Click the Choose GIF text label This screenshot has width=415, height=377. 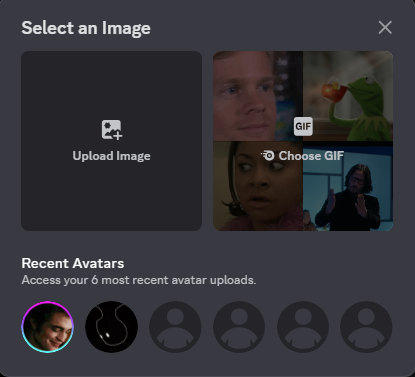tap(311, 156)
